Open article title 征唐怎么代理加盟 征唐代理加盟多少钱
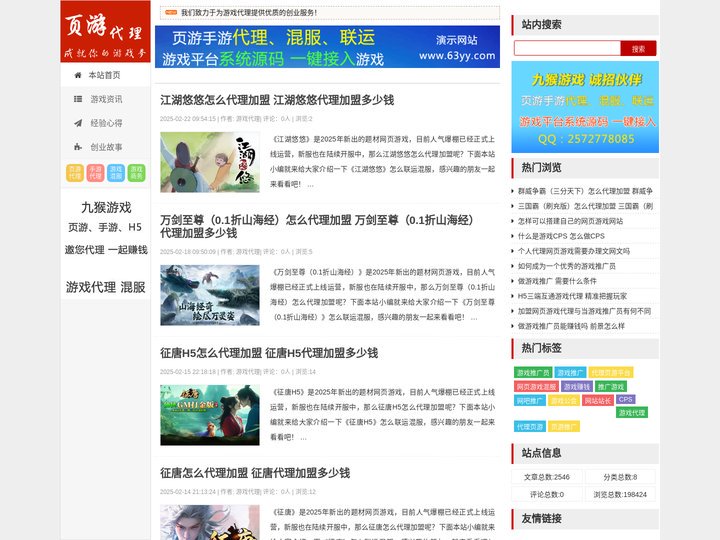 coord(255,473)
